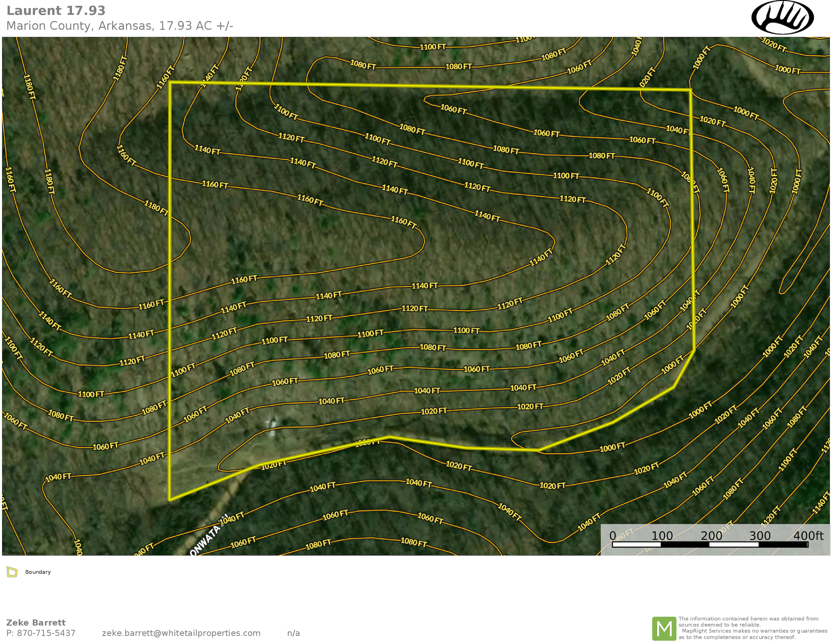Screen dimensions: 833x644
Task: Click the 100 label on scale bar
Action: coord(662,536)
